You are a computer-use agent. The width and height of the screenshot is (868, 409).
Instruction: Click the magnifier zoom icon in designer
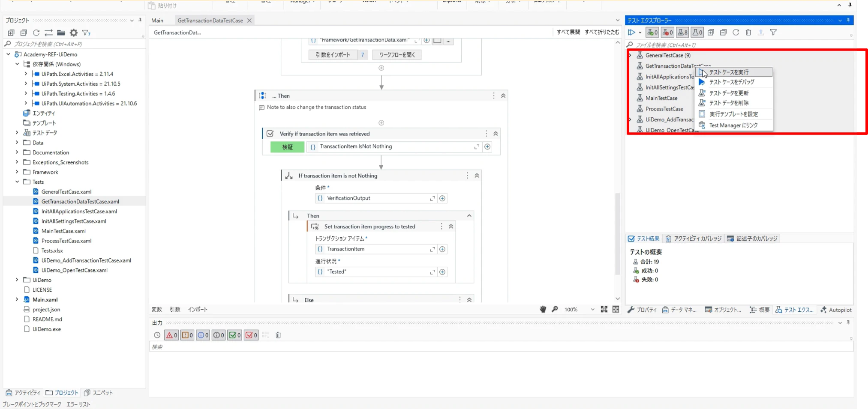555,309
